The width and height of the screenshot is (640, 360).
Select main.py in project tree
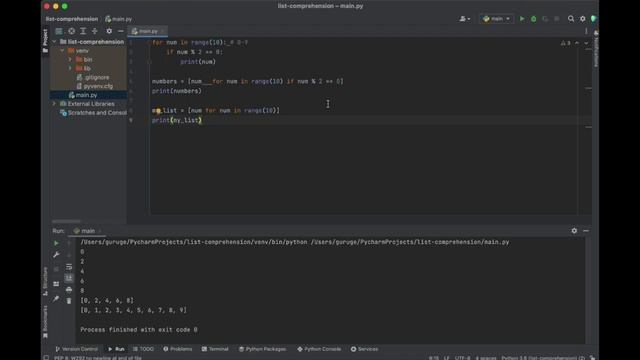click(83, 95)
